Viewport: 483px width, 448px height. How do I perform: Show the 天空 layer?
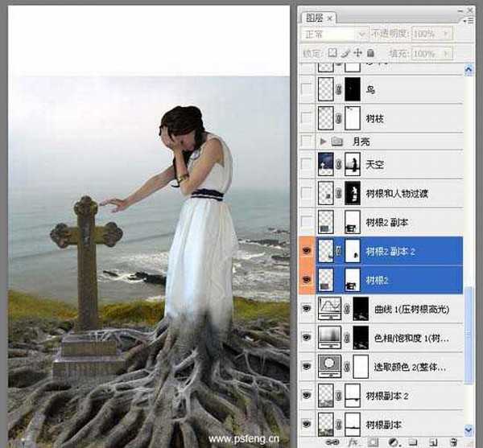pyautogui.click(x=307, y=166)
